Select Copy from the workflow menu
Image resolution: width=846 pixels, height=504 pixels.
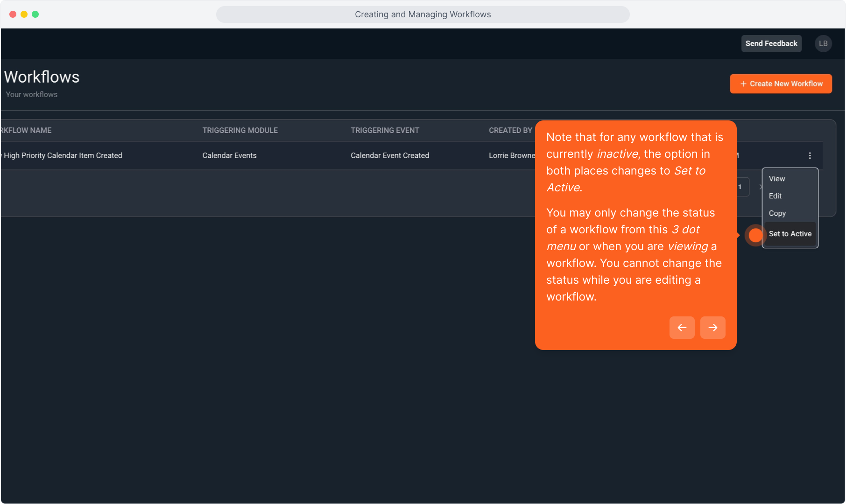pos(777,213)
